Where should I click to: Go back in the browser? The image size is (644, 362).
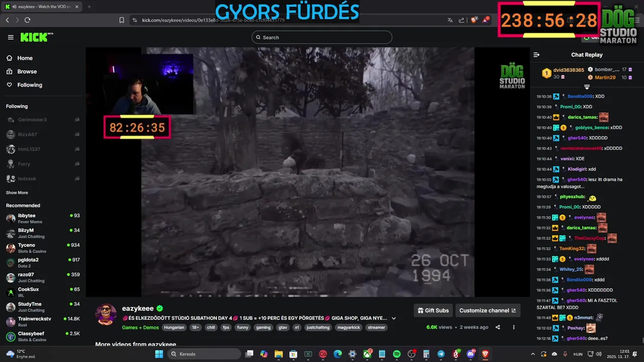7,20
